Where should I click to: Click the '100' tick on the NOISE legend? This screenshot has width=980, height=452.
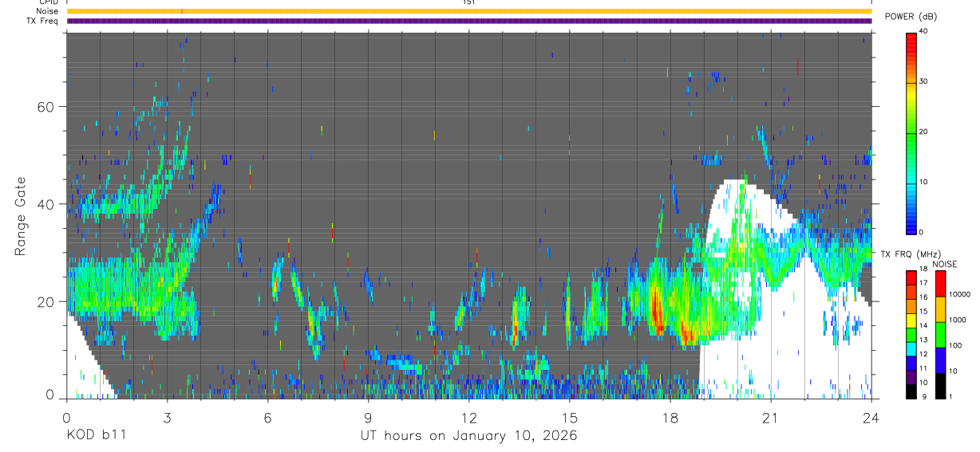tap(954, 345)
